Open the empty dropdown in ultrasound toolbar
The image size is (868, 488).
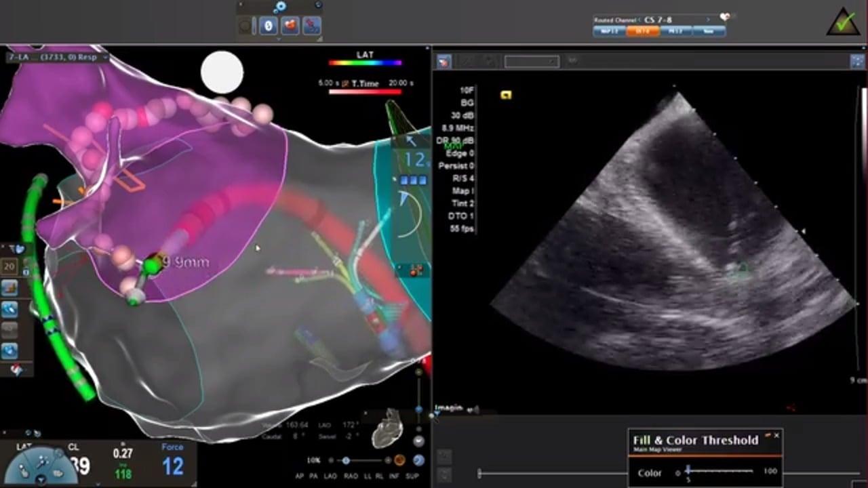tap(532, 62)
